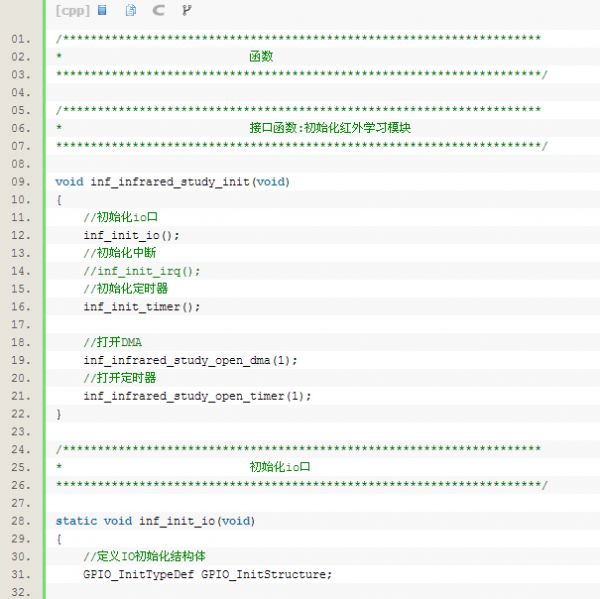Image resolution: width=600 pixels, height=599 pixels.
Task: Click the static void inf_init_io(void) declaration
Action: point(155,521)
